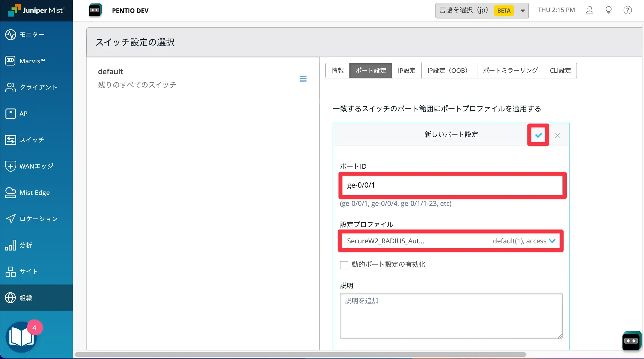Click the horizontal scrollbar at bottom
The height and width of the screenshot is (359, 644).
click(300, 355)
